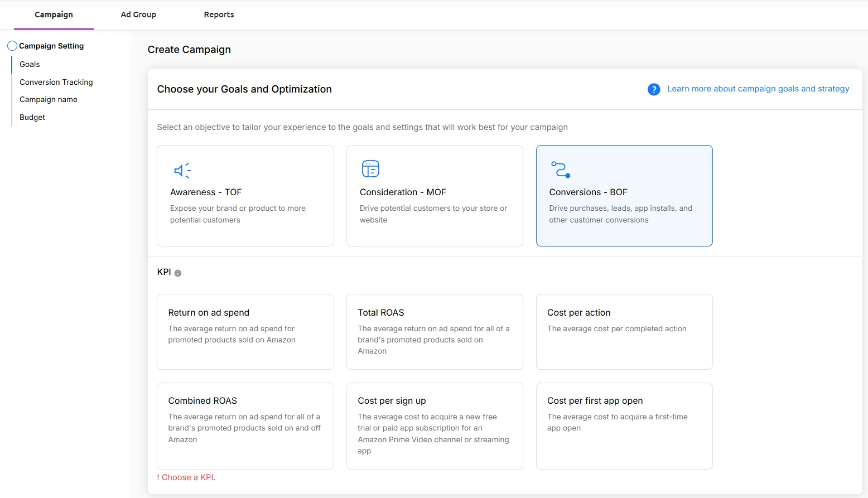
Task: Click the Consideration storefront icon
Action: pyautogui.click(x=370, y=168)
